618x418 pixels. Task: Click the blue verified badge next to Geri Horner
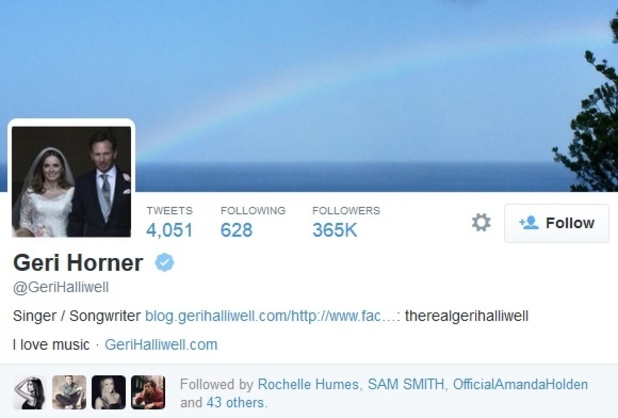coord(164,263)
